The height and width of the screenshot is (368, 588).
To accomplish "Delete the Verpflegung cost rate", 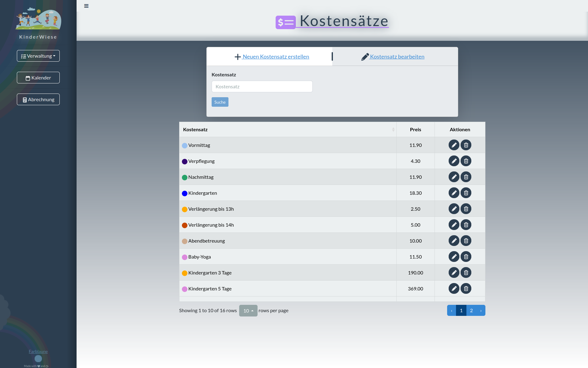I will pyautogui.click(x=466, y=161).
